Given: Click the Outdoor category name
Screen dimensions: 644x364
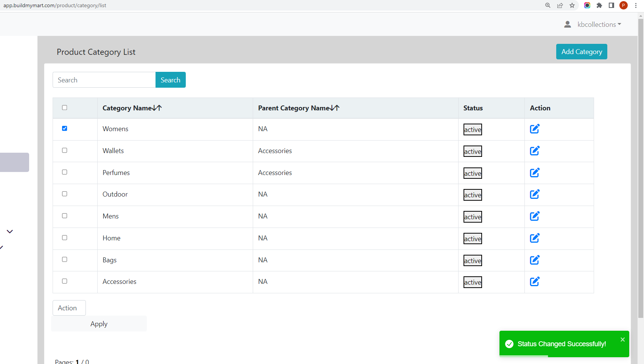Looking at the screenshot, I should (115, 194).
